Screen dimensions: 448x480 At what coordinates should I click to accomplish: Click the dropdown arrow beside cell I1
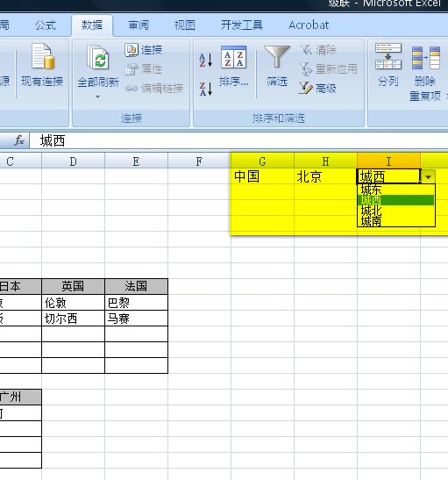click(x=428, y=176)
